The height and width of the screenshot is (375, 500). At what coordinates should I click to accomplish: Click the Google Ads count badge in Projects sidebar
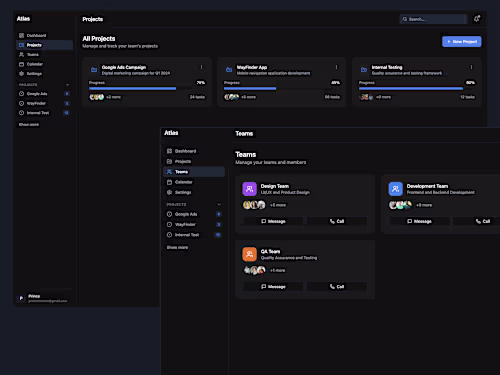click(67, 94)
